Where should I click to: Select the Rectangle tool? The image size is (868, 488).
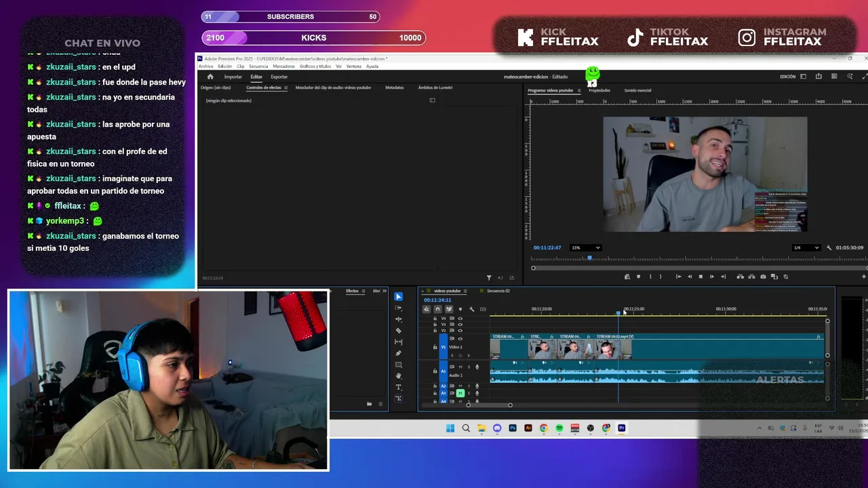(398, 365)
